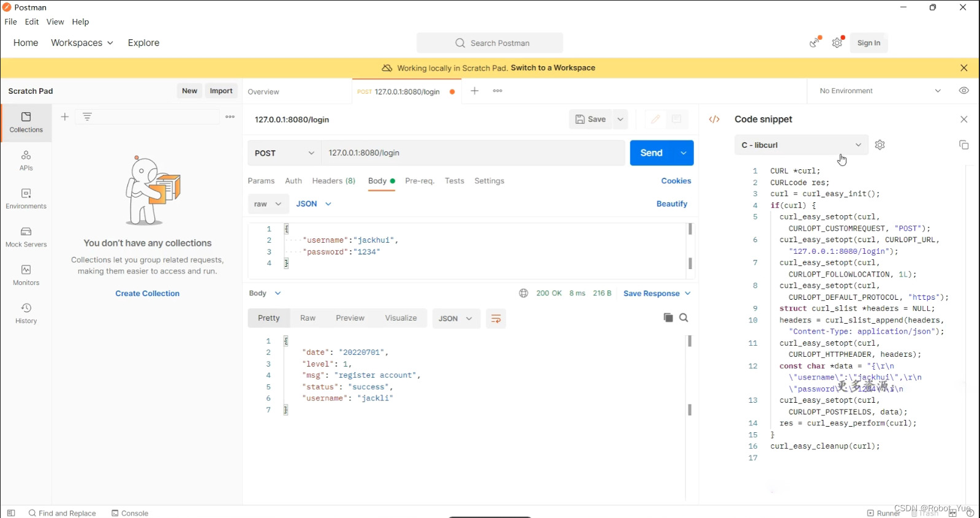Open the Collections sidebar panel
The width and height of the screenshot is (980, 518).
coord(26,123)
